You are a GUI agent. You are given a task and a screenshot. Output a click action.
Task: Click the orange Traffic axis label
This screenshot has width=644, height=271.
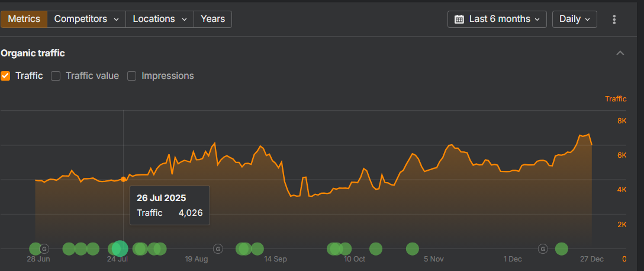click(616, 98)
